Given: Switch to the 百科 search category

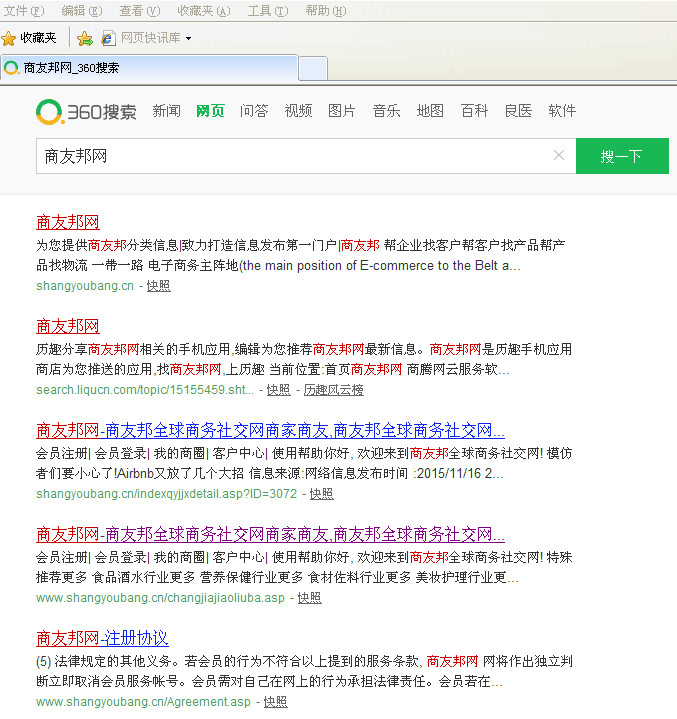Looking at the screenshot, I should (x=474, y=111).
